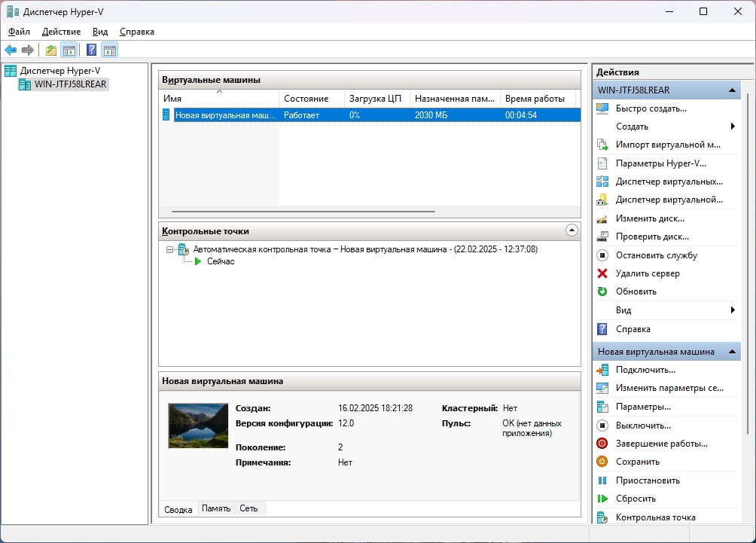Click the virtual machine preview thumbnail
The image size is (756, 543).
pyautogui.click(x=198, y=426)
